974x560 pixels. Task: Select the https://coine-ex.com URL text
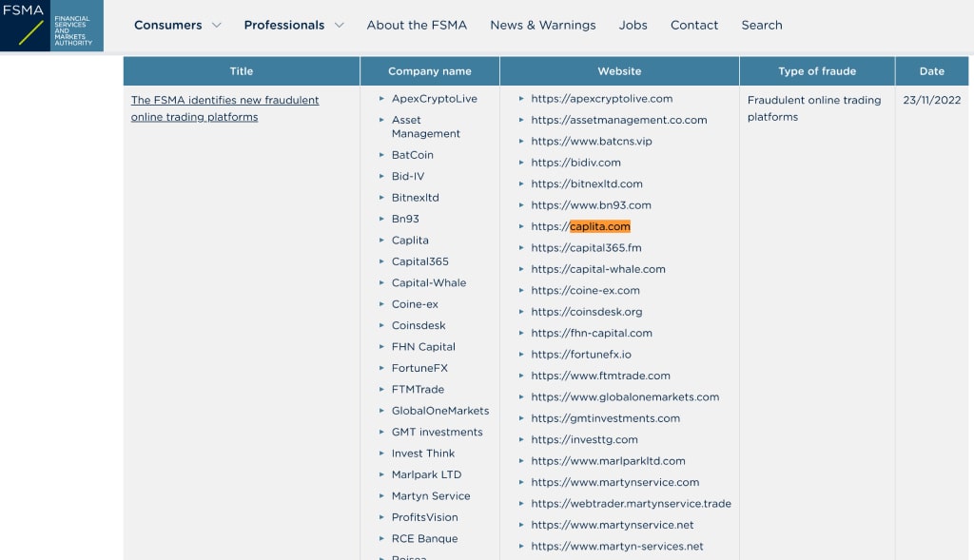[585, 291]
